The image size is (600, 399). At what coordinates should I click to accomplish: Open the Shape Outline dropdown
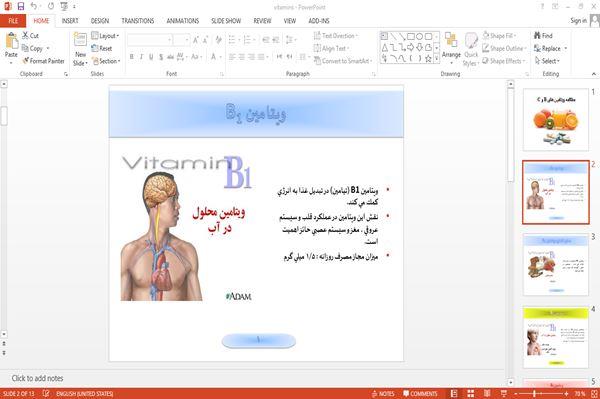[504, 48]
